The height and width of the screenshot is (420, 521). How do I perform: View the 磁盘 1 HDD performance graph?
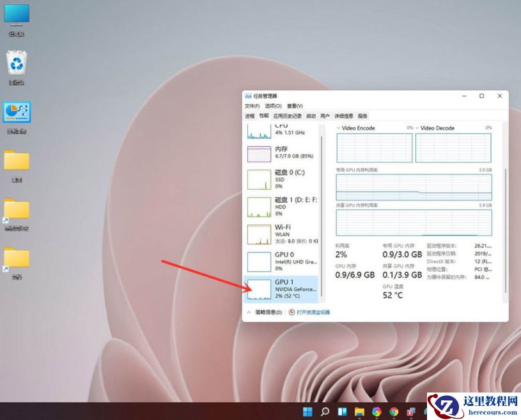tap(281, 206)
